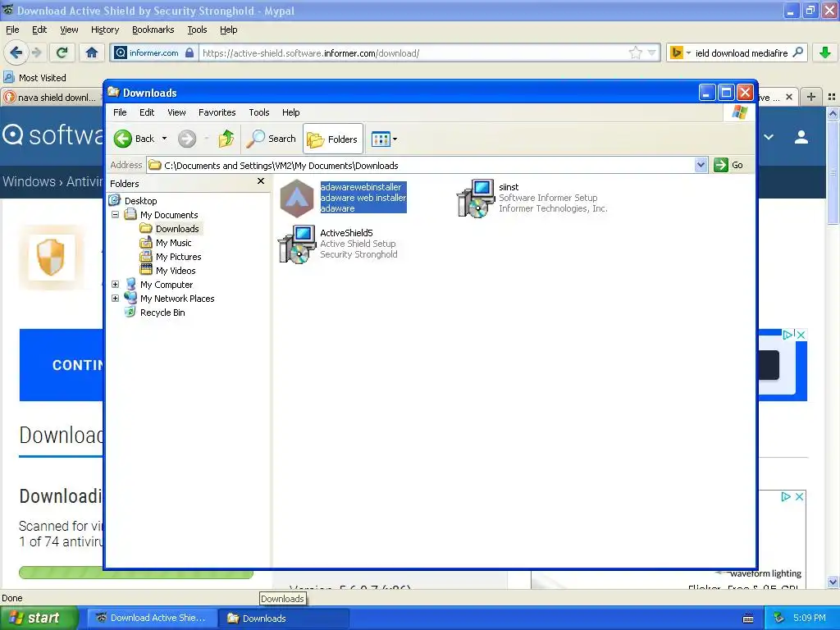The height and width of the screenshot is (630, 840).
Task: Open Back history dropdown arrow
Action: 164,139
